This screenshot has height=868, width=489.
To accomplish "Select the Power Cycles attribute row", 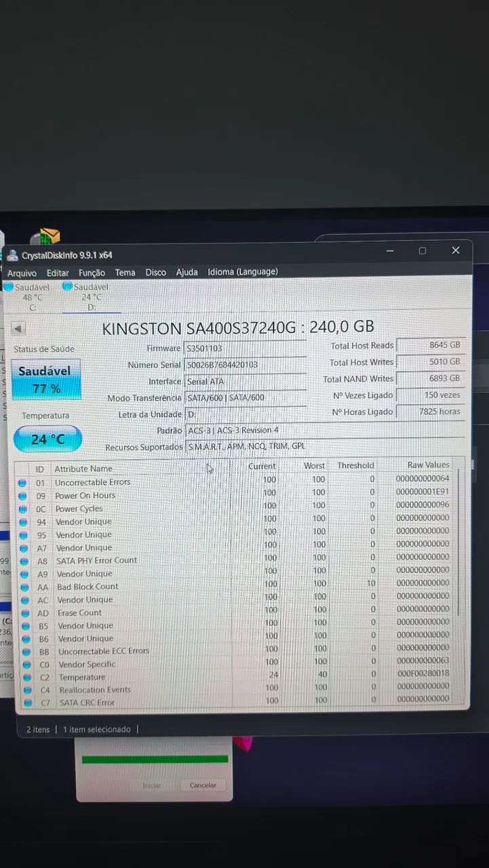I will pos(235,507).
